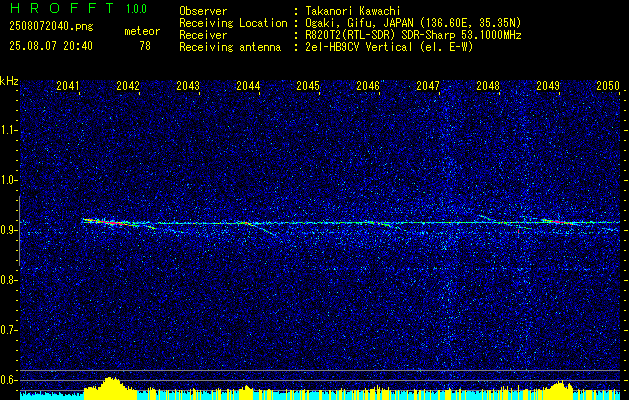Click frequency label 0.6
Image resolution: width=629 pixels, height=400 pixels.
click(9, 380)
